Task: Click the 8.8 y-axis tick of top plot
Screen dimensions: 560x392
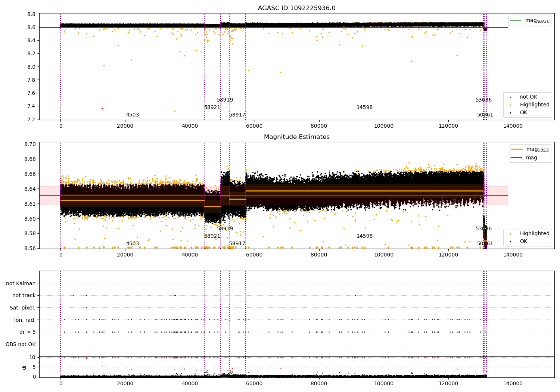Action: click(31, 14)
